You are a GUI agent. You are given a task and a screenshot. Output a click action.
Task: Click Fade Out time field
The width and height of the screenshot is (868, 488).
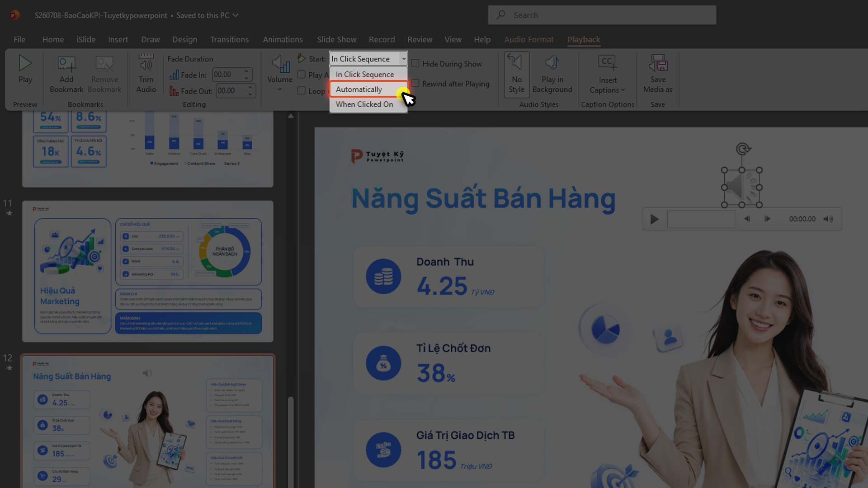pyautogui.click(x=231, y=91)
